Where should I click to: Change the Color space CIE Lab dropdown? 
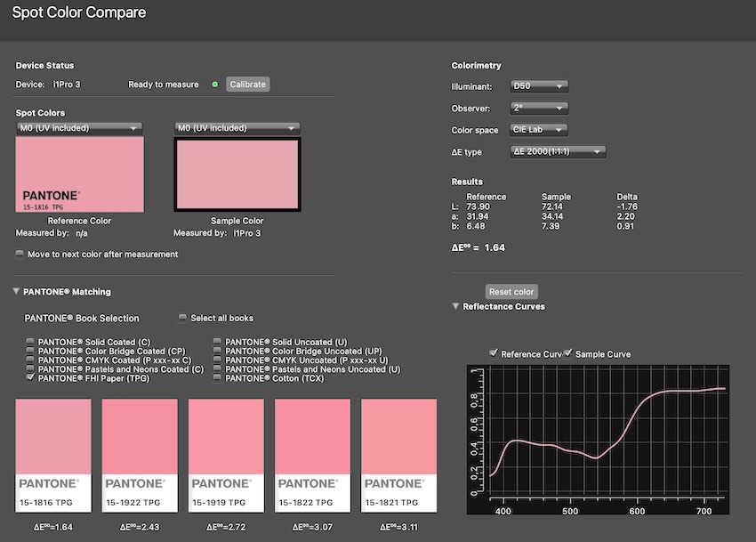click(x=539, y=130)
